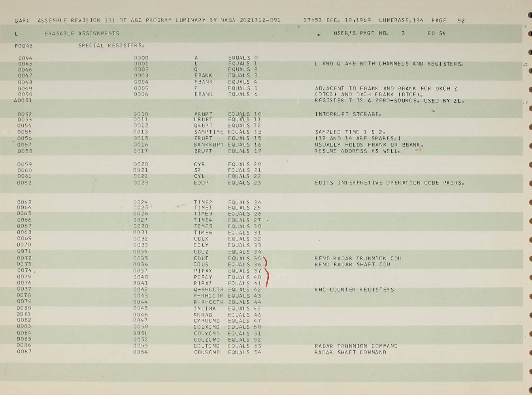
Task: Click the page label 'P0043'
Action: click(x=24, y=46)
